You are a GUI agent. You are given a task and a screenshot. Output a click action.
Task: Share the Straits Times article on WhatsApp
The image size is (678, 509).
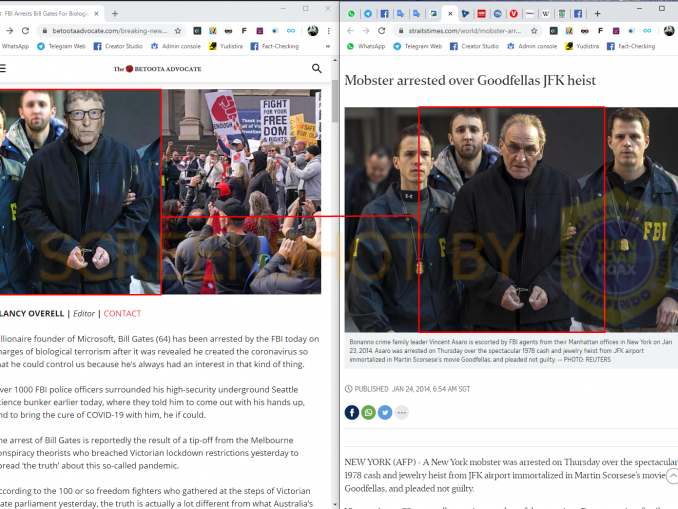click(x=368, y=413)
